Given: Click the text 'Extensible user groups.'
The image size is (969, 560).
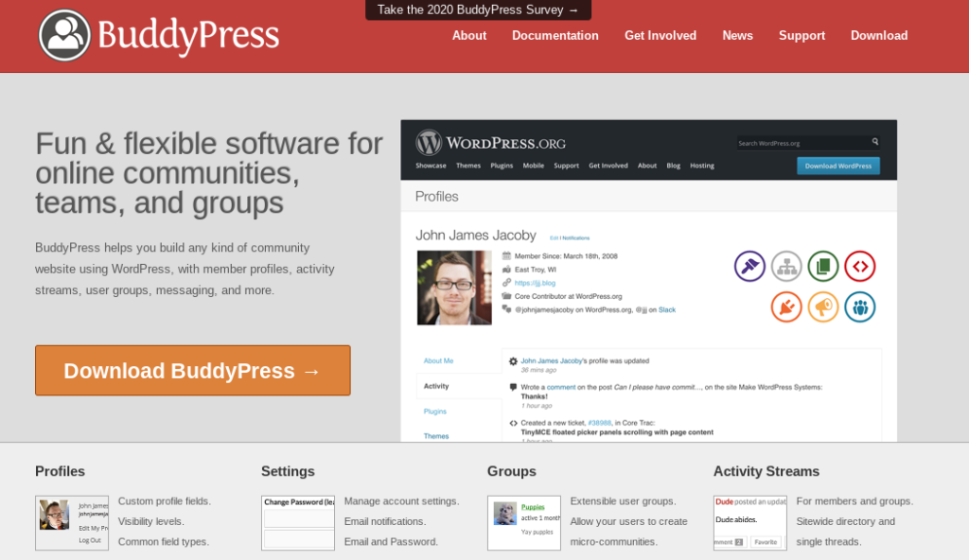Looking at the screenshot, I should [623, 501].
